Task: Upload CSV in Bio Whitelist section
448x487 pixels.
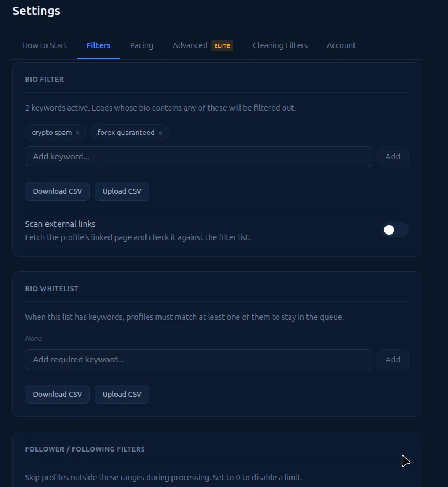Action: pos(122,394)
